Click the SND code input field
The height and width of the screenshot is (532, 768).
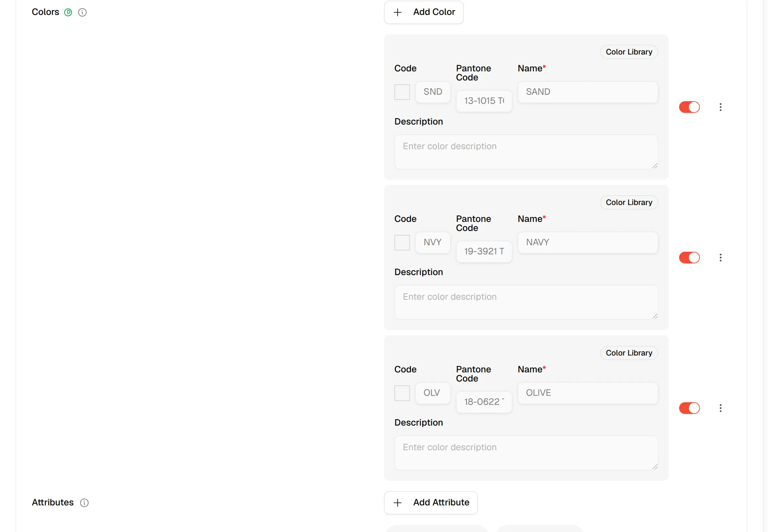[x=433, y=92]
